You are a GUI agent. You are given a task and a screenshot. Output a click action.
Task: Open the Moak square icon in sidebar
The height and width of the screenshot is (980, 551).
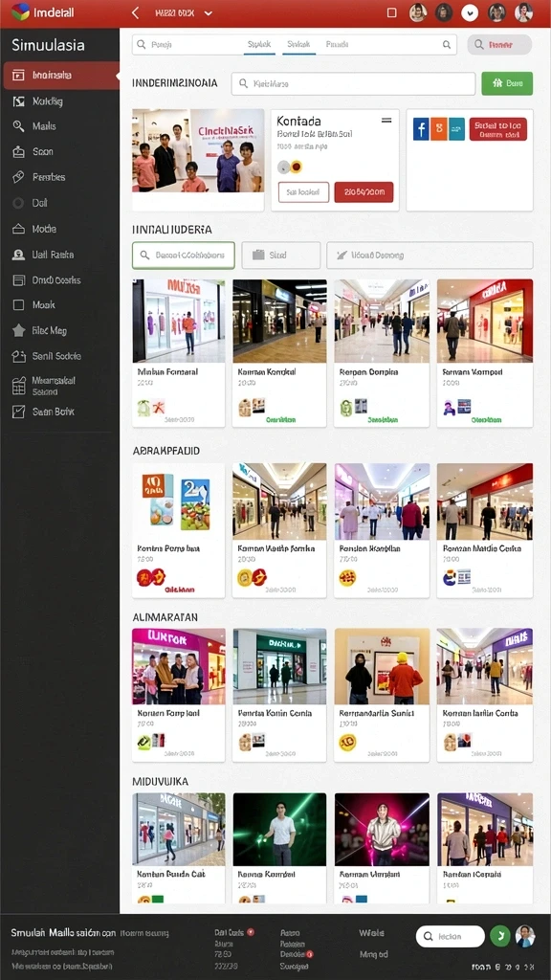[x=19, y=305]
